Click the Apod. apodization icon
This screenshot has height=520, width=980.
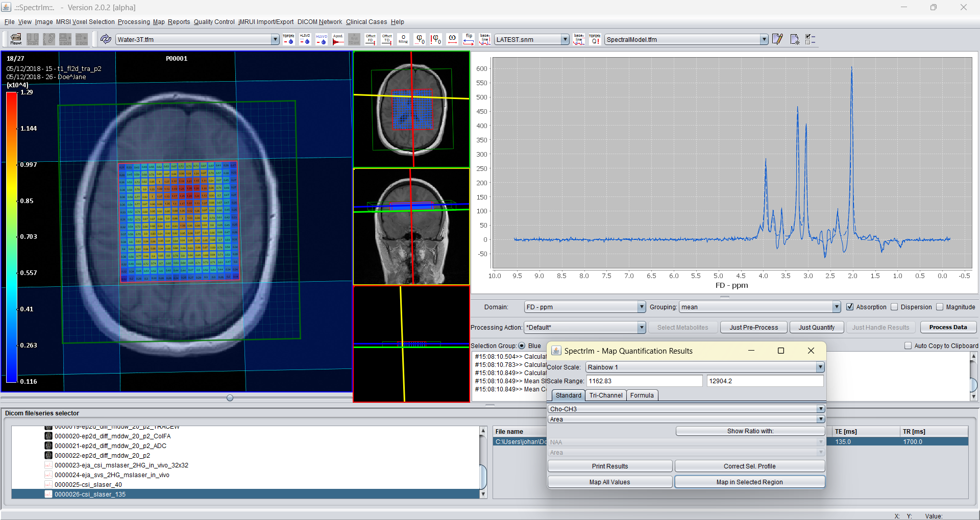coord(338,39)
